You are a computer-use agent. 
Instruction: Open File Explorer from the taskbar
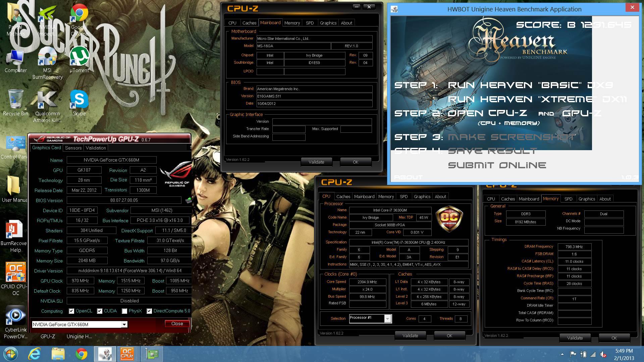point(58,354)
